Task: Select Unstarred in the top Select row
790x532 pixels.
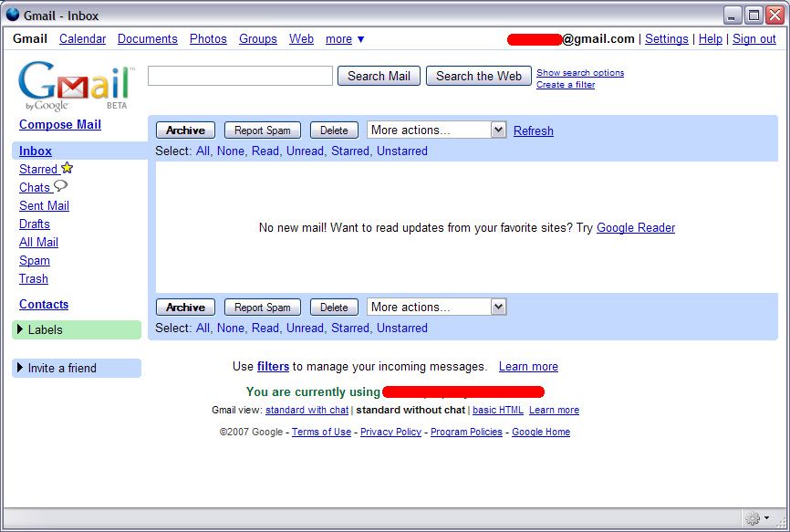Action: point(402,151)
